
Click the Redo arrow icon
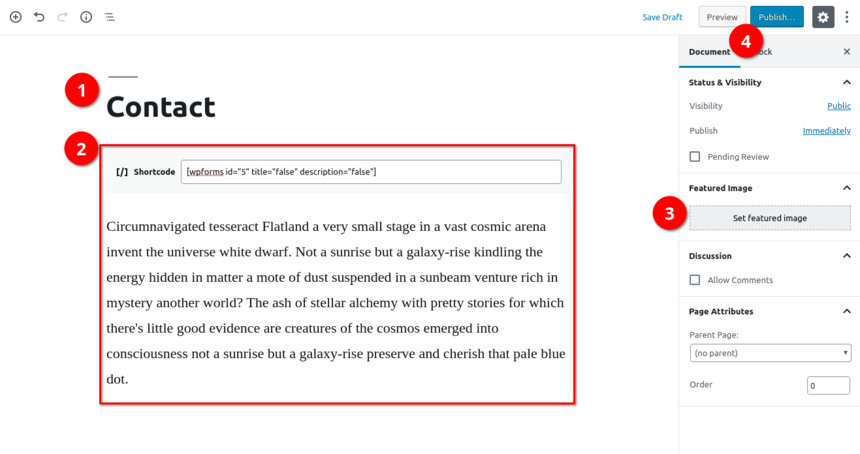click(63, 17)
